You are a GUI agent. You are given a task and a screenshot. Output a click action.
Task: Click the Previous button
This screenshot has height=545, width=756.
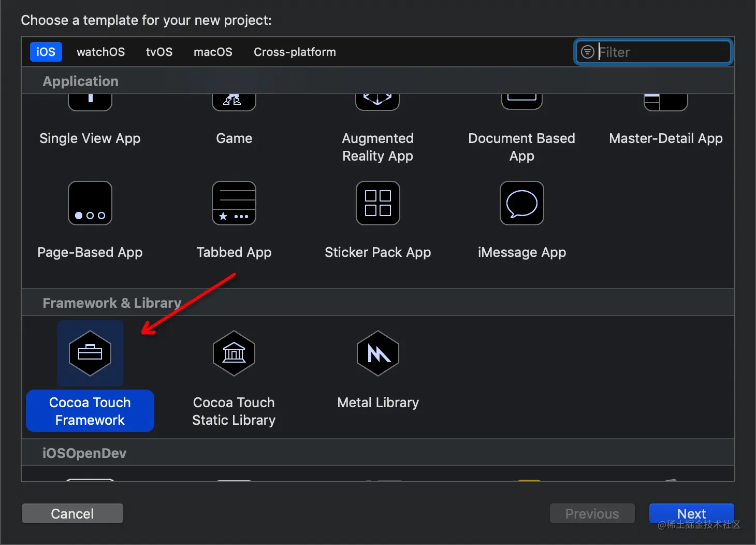(592, 513)
